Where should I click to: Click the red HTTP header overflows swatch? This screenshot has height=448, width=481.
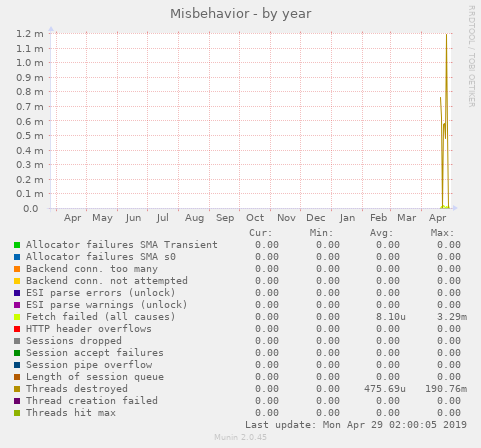click(17, 329)
